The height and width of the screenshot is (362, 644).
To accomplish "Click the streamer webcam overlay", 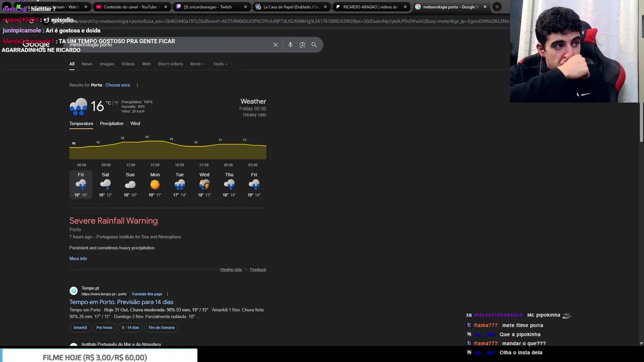I will [577, 51].
